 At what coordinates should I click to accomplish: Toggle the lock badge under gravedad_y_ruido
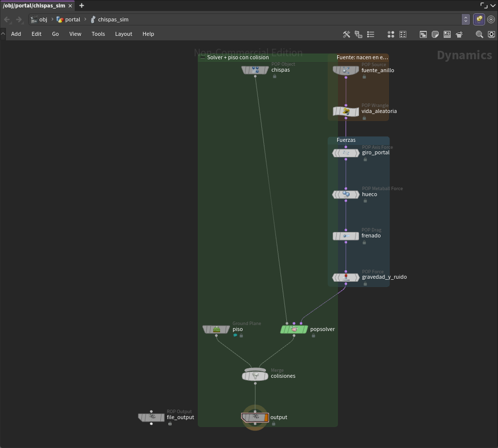point(365,284)
